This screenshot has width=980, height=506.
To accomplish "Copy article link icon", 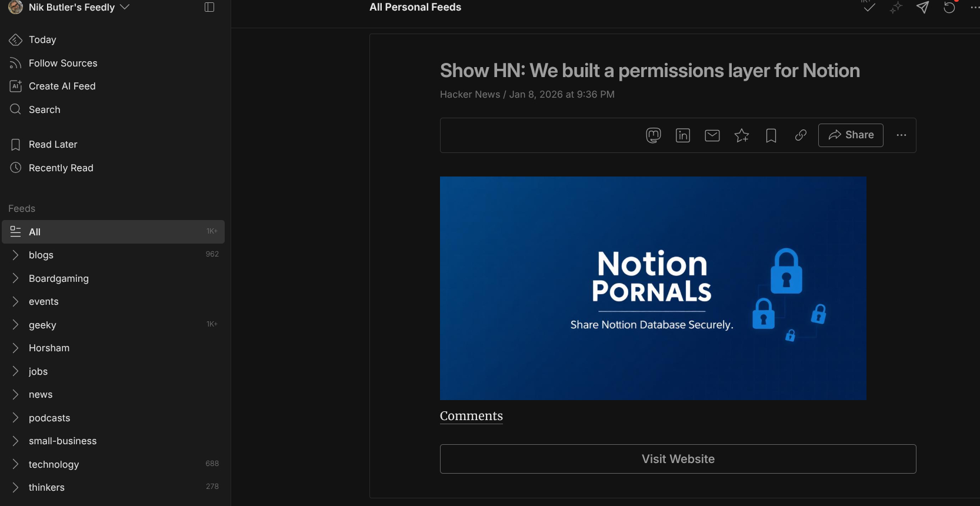I will 800,135.
